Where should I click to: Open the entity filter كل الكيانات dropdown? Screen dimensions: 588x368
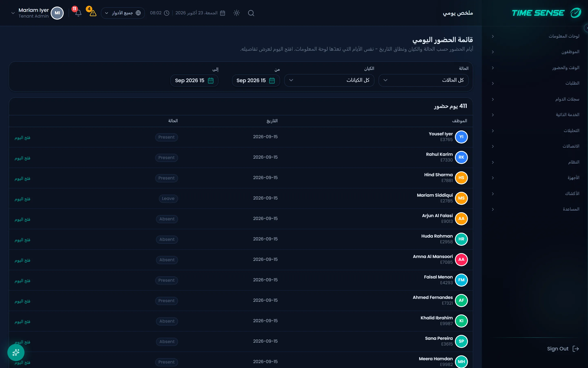click(x=329, y=80)
